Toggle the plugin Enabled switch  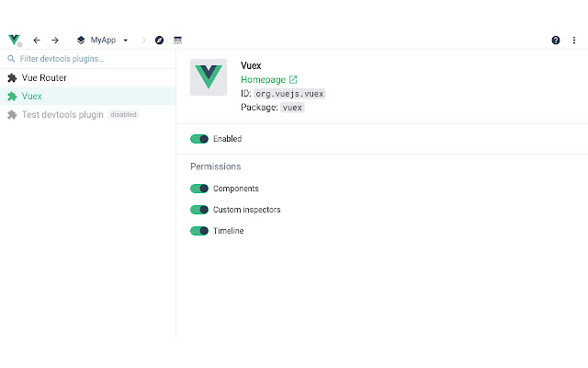199,139
